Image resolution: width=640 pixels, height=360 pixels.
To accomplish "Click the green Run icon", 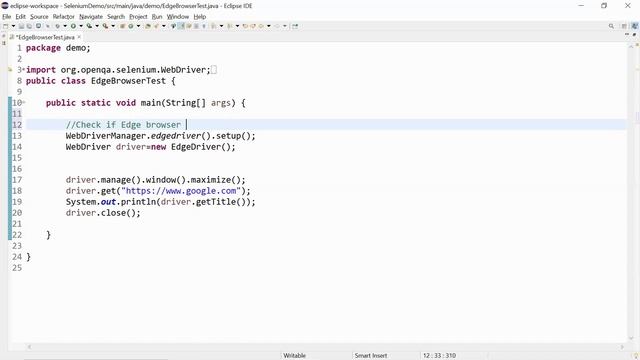I will point(73,26).
